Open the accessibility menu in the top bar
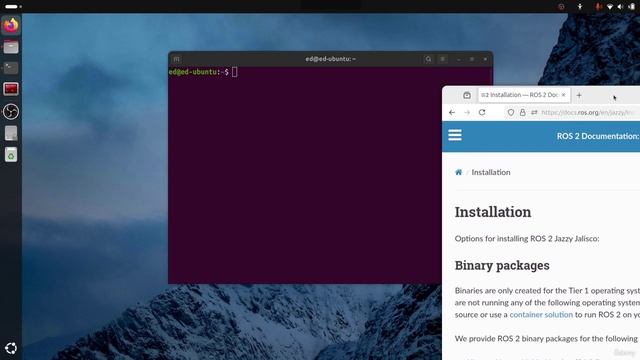 (580, 7)
